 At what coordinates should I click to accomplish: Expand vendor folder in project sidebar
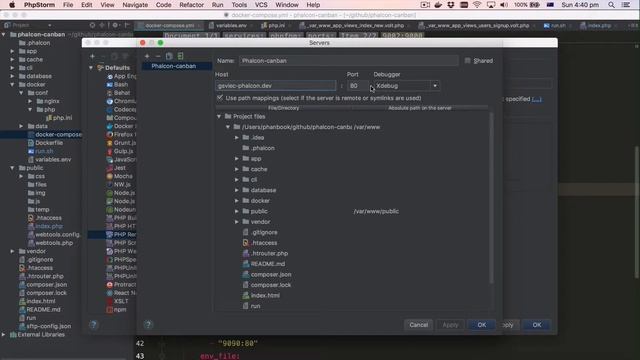(12, 251)
